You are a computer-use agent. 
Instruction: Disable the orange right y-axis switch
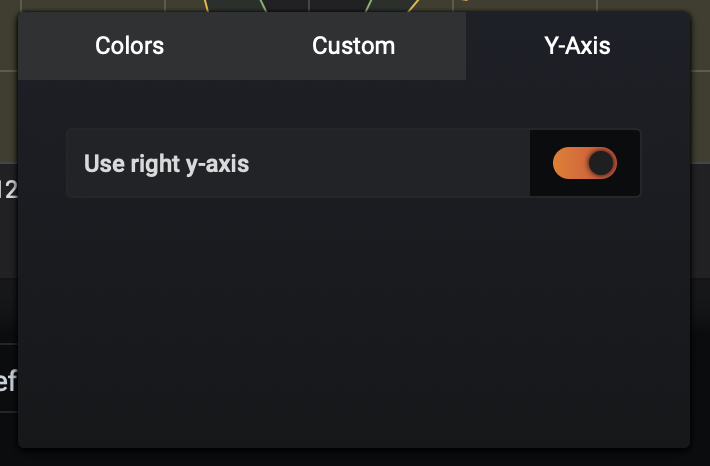pyautogui.click(x=585, y=163)
